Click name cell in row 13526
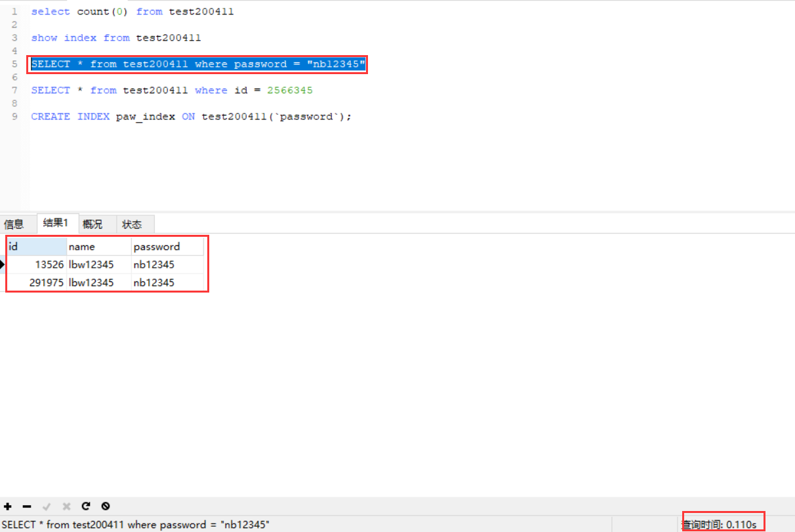The width and height of the screenshot is (795, 532). tap(99, 265)
